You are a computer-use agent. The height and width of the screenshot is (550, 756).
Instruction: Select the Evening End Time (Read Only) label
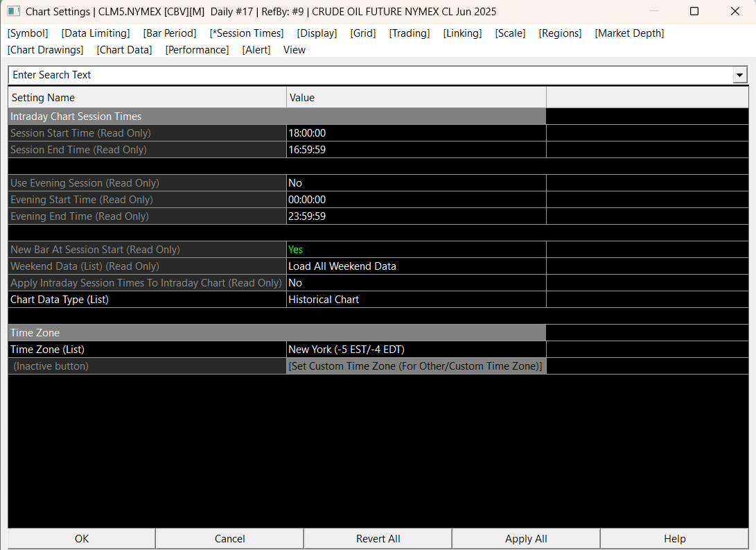click(147, 216)
